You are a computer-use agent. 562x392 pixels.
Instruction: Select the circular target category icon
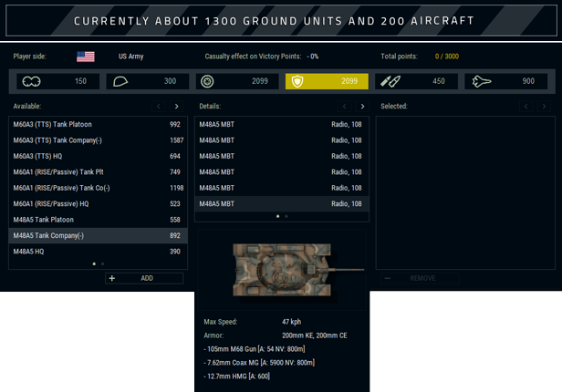208,81
